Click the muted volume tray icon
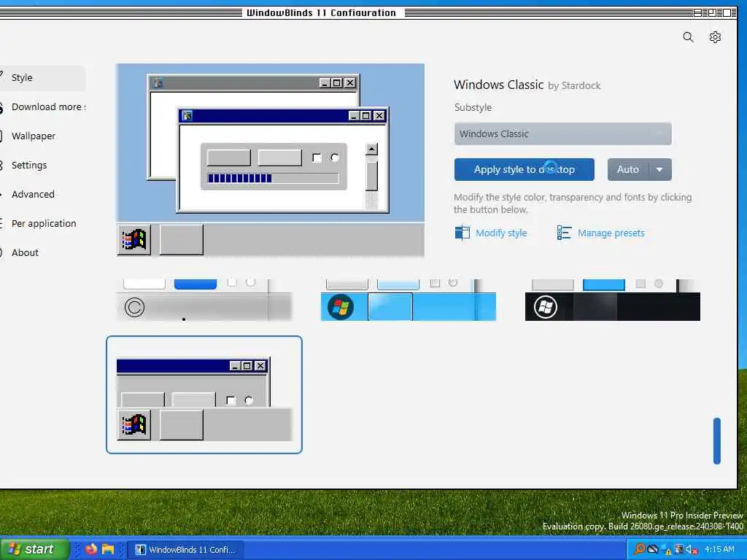The height and width of the screenshot is (560, 747). [x=692, y=550]
